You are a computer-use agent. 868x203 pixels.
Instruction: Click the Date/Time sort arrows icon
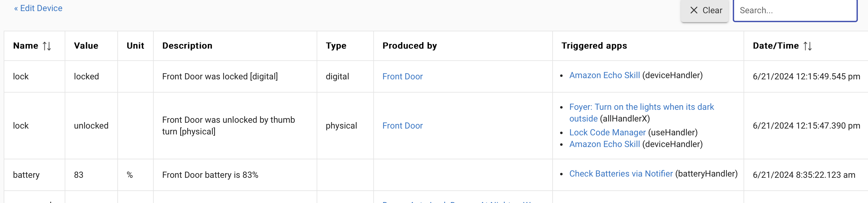tap(807, 46)
